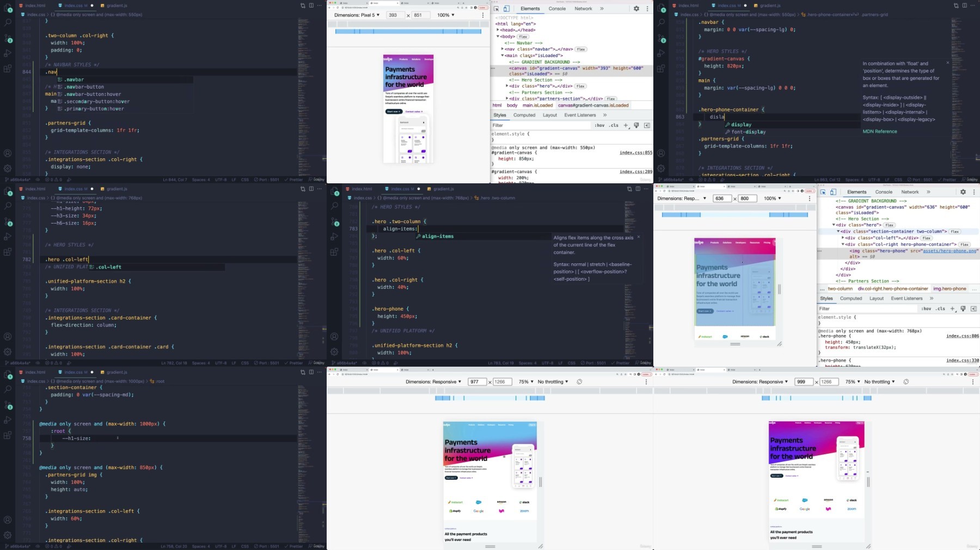This screenshot has width=980, height=550.
Task: Open Run and Debug in editor at Ln 863
Action: click(661, 53)
